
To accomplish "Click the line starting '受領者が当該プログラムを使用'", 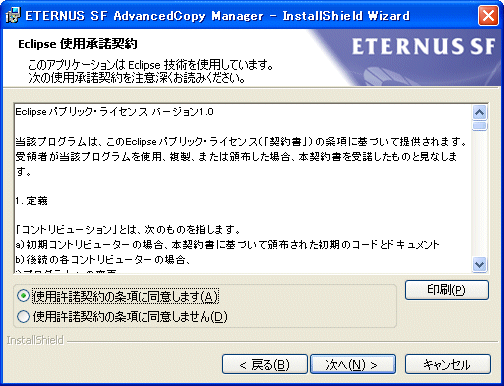I will tap(236, 156).
